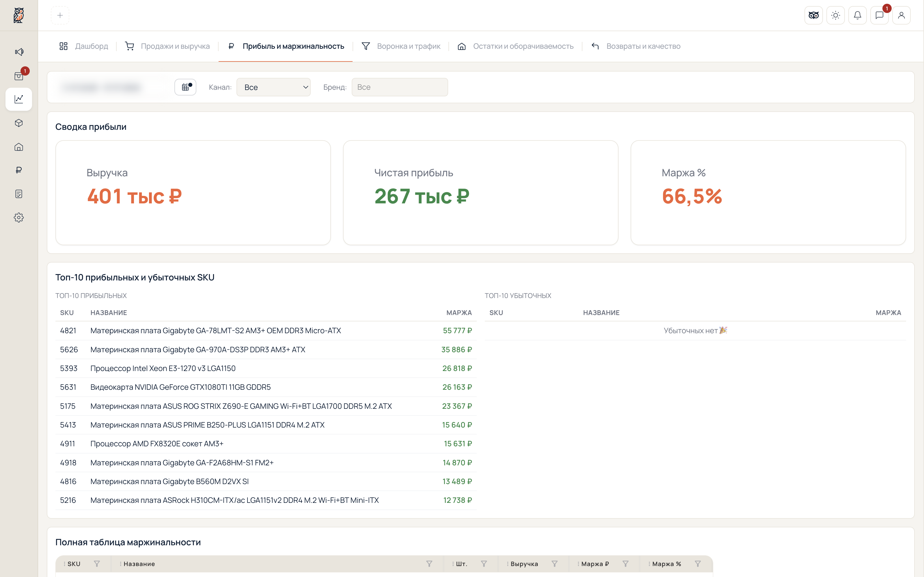The width and height of the screenshot is (924, 577).
Task: Open the orders bag icon with badge
Action: 19,76
